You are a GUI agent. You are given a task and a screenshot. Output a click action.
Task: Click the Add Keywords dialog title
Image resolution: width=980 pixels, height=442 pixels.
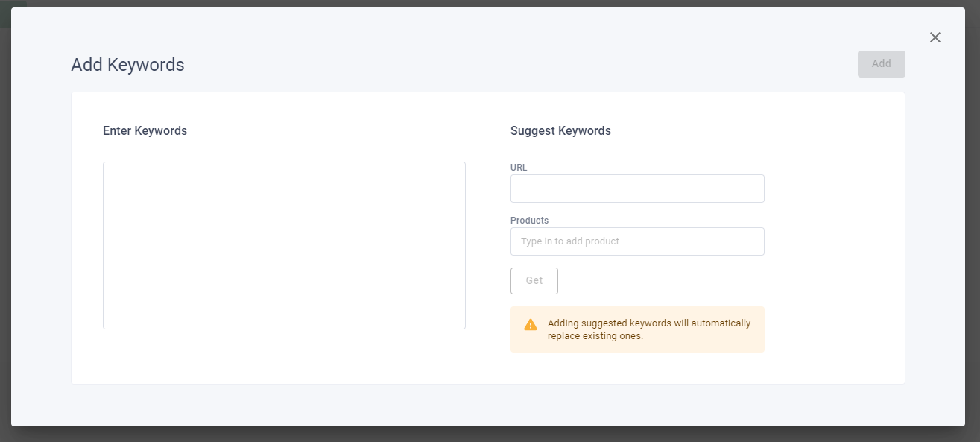click(127, 65)
